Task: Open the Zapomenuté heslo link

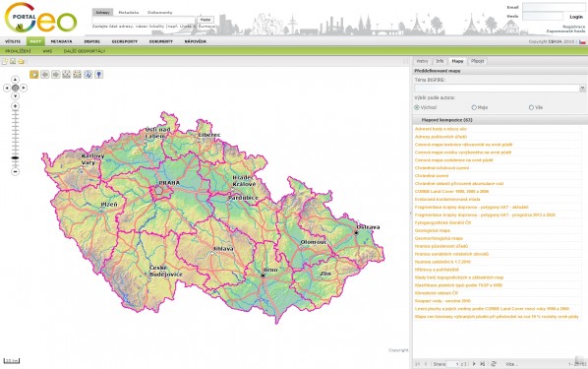Action: click(565, 31)
